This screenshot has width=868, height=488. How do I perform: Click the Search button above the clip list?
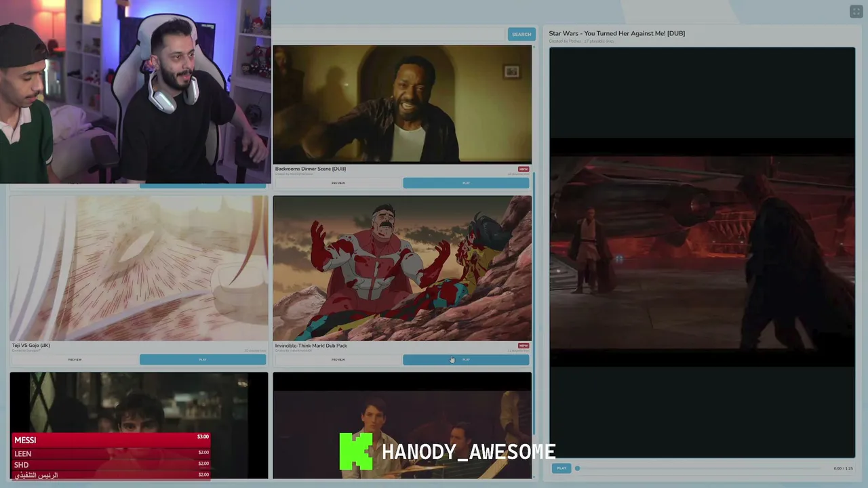(521, 35)
